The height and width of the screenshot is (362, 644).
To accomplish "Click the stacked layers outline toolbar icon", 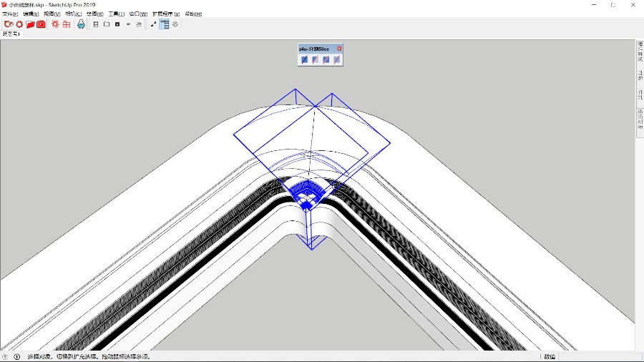I will tap(139, 24).
